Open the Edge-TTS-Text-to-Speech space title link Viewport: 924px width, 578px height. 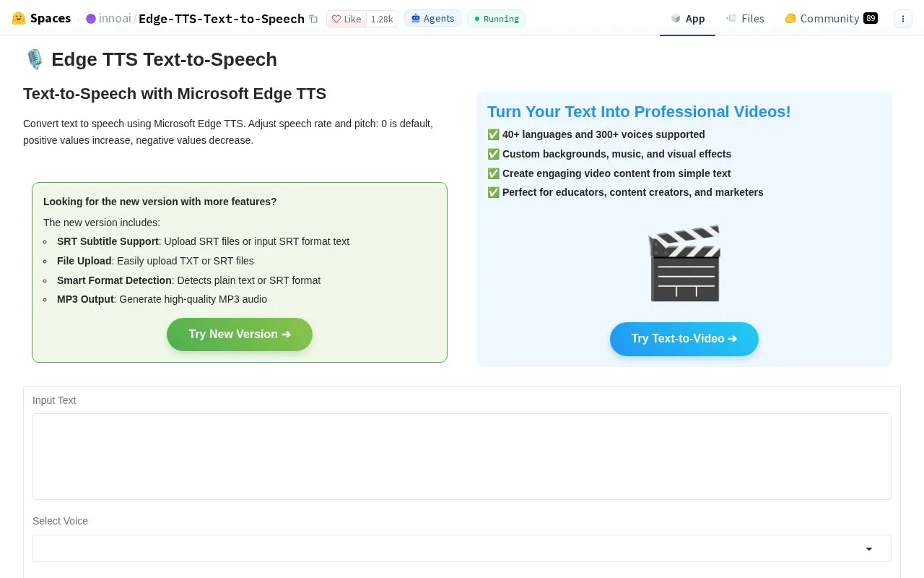click(x=222, y=19)
